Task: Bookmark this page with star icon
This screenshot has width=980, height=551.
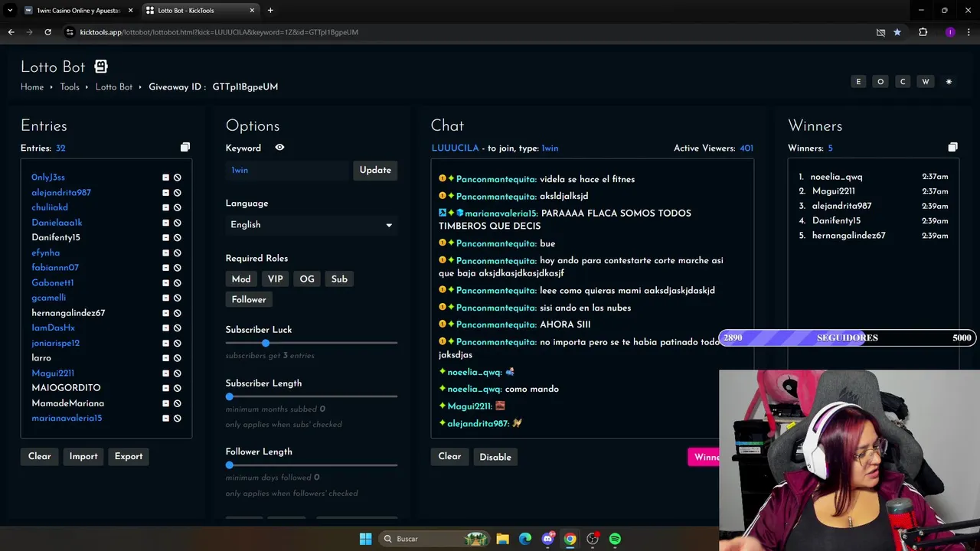Action: (897, 32)
